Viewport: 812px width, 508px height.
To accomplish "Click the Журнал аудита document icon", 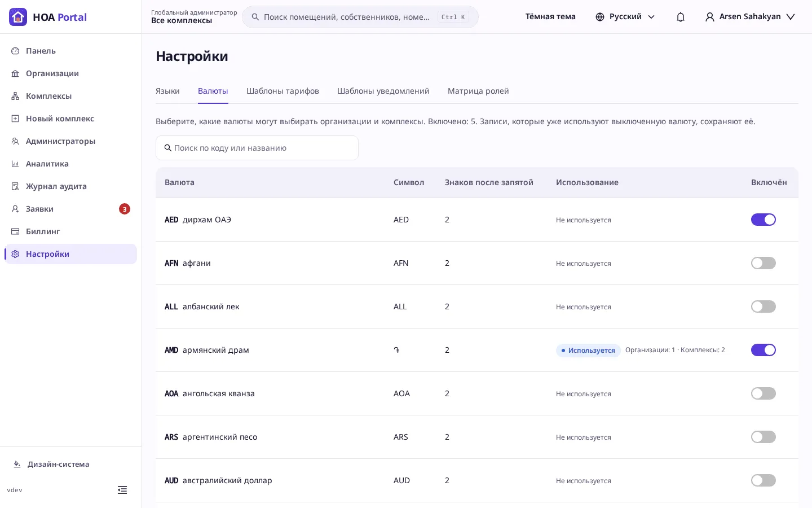I will coord(15,186).
